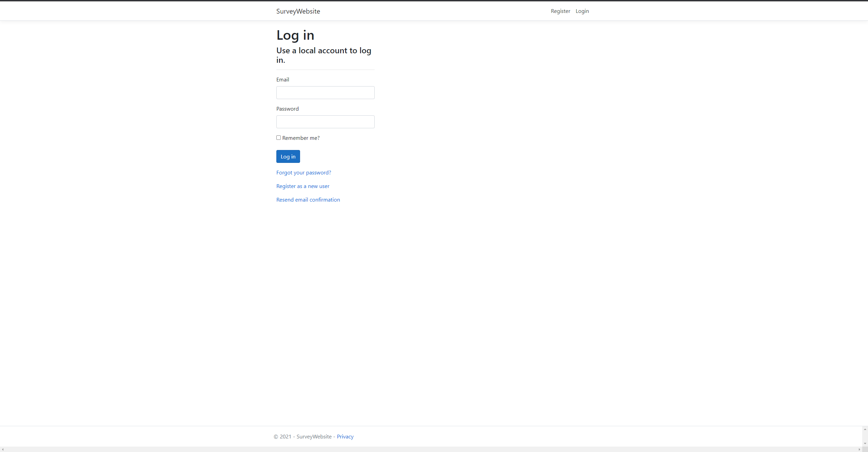
Task: Open the Register page from the navbar
Action: click(x=560, y=11)
